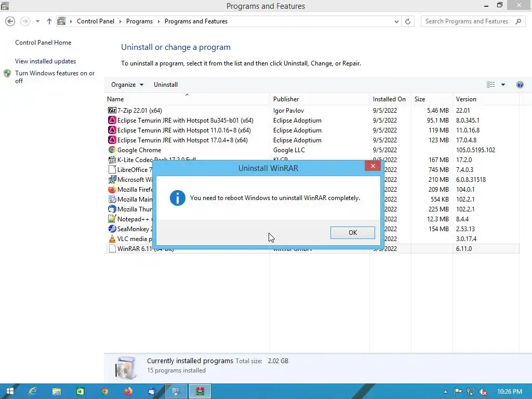Sort by the Publisher column header
The height and width of the screenshot is (399, 532).
coord(320,99)
